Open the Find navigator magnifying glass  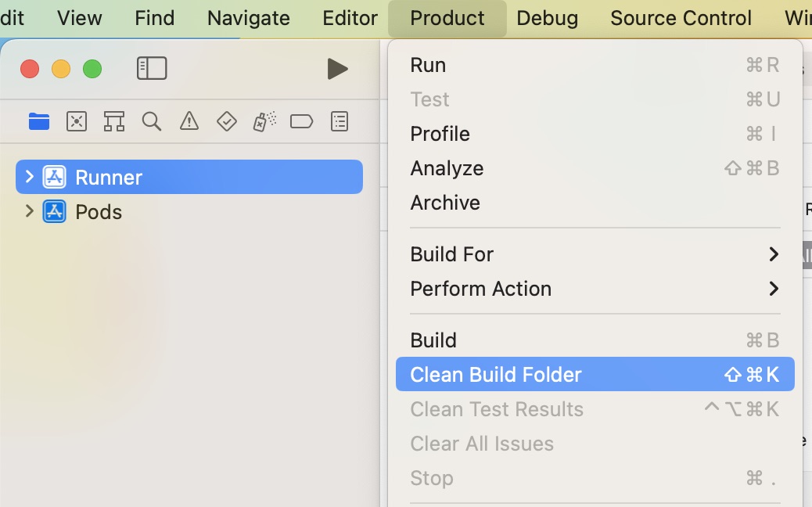coord(151,121)
